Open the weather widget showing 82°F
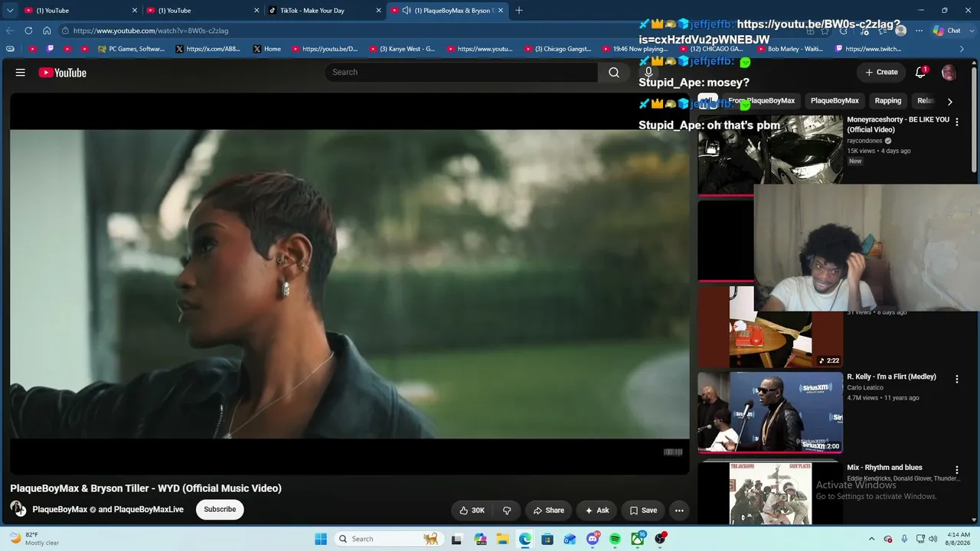 point(32,539)
